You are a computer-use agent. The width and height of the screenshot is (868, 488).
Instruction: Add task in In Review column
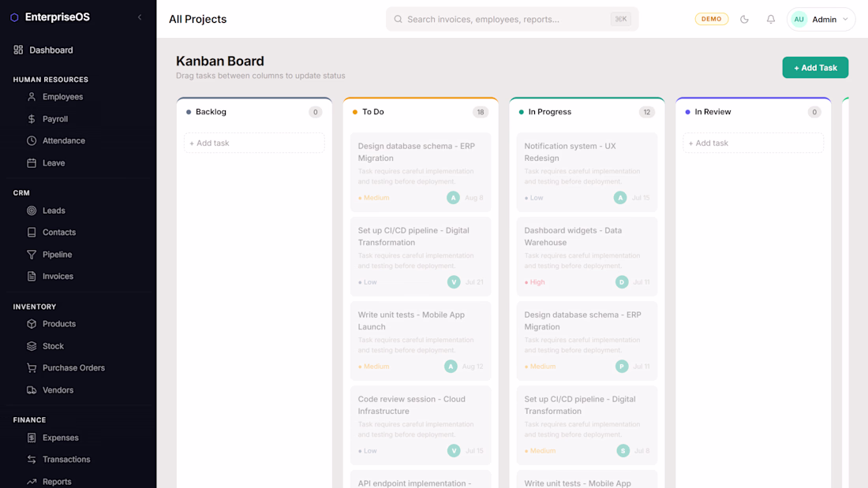pos(753,143)
